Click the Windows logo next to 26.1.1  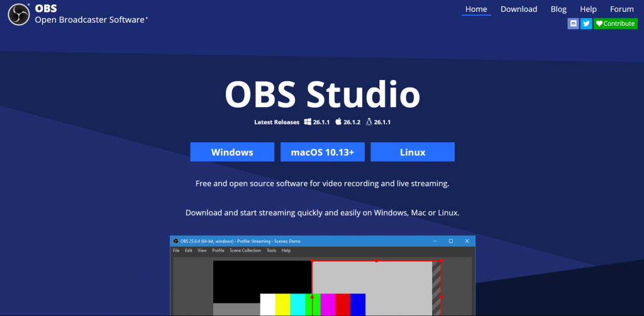click(x=308, y=122)
